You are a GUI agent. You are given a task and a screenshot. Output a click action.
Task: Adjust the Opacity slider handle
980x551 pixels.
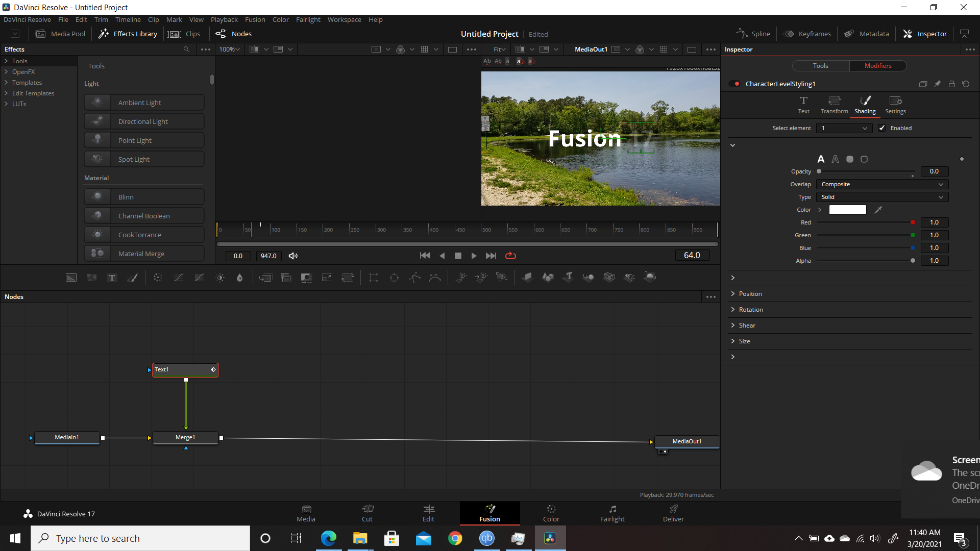pyautogui.click(x=819, y=171)
